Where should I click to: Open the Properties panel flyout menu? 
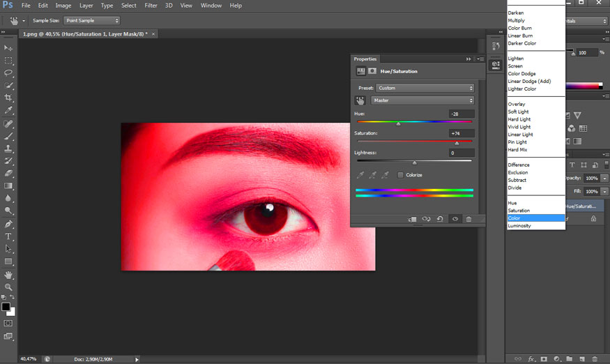pyautogui.click(x=480, y=59)
